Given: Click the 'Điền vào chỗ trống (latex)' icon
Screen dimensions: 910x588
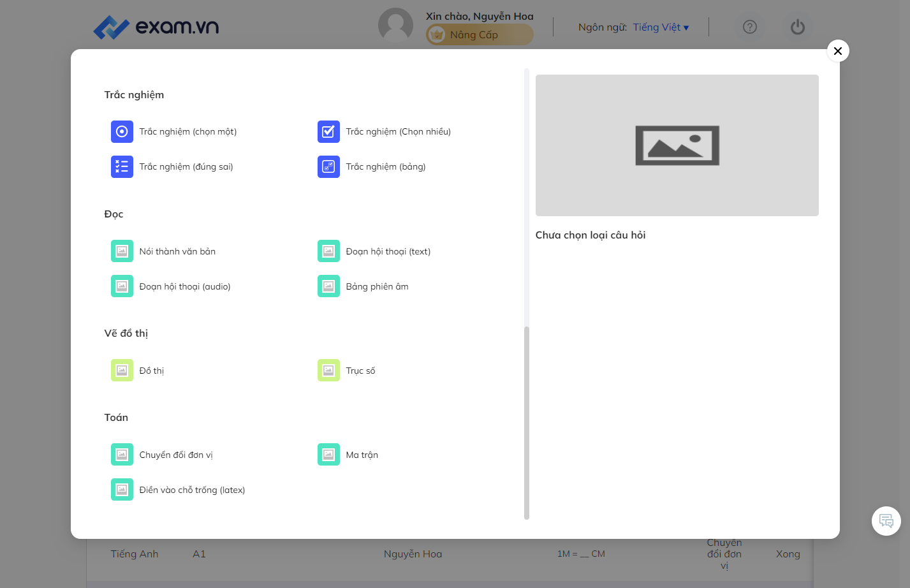Looking at the screenshot, I should pyautogui.click(x=122, y=490).
